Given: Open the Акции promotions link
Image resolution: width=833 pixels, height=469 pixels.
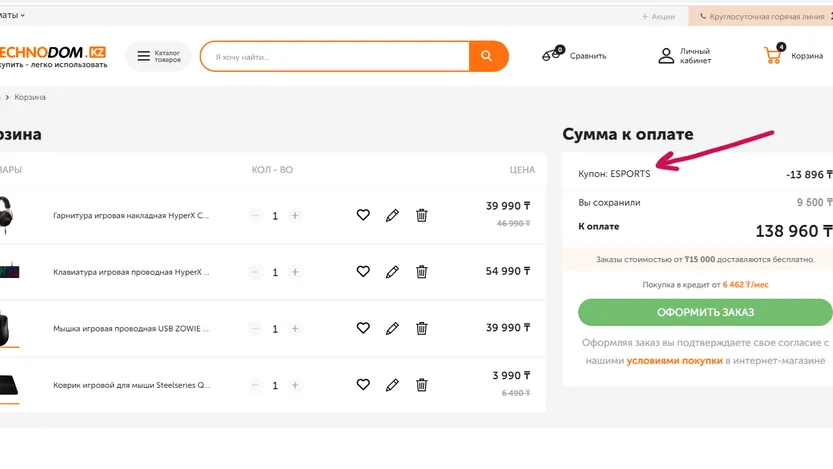Looking at the screenshot, I should pyautogui.click(x=659, y=16).
